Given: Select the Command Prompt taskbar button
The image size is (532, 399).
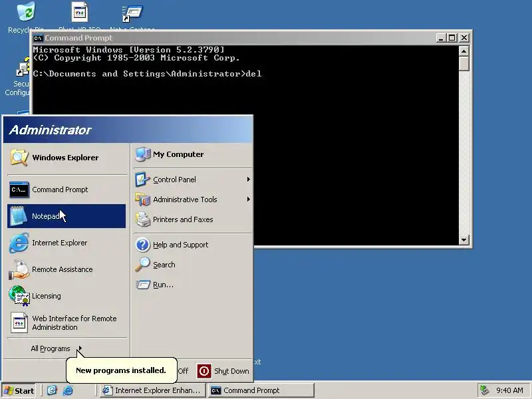Looking at the screenshot, I should (x=261, y=390).
